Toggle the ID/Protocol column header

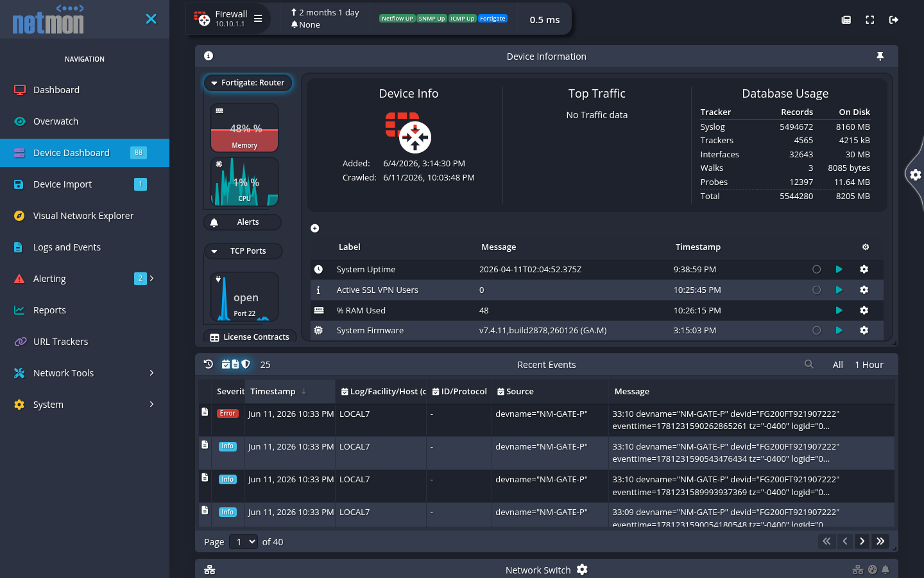pyautogui.click(x=459, y=391)
